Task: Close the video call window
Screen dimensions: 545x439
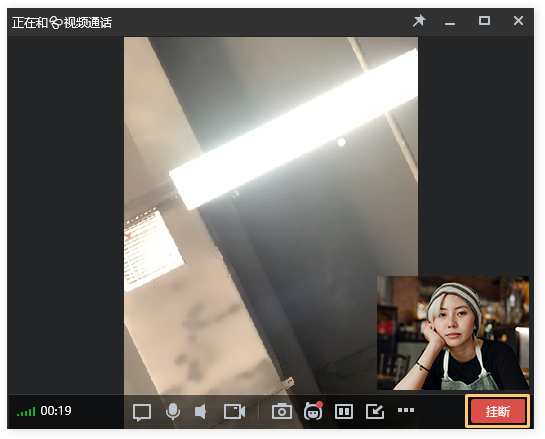Action: point(518,21)
